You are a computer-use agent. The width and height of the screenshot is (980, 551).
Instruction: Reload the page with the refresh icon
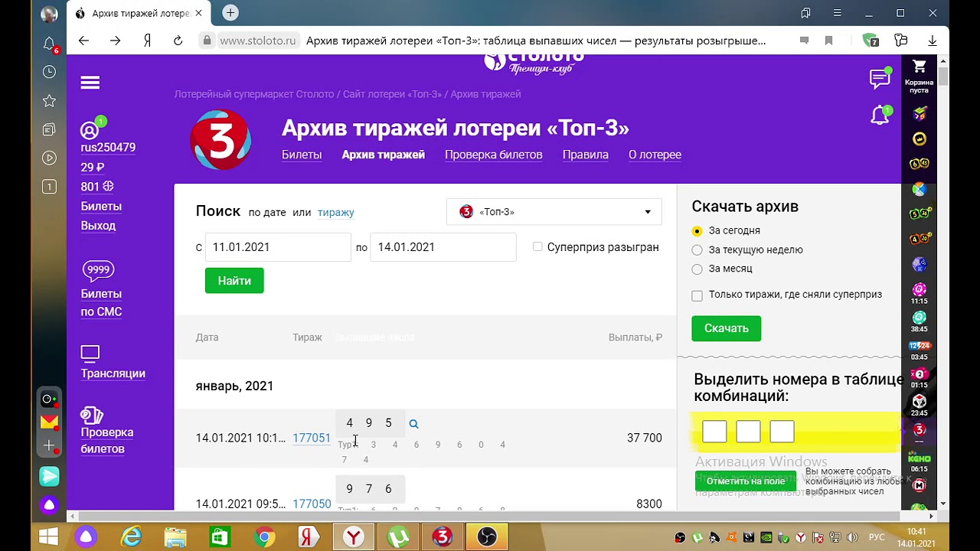(x=178, y=41)
